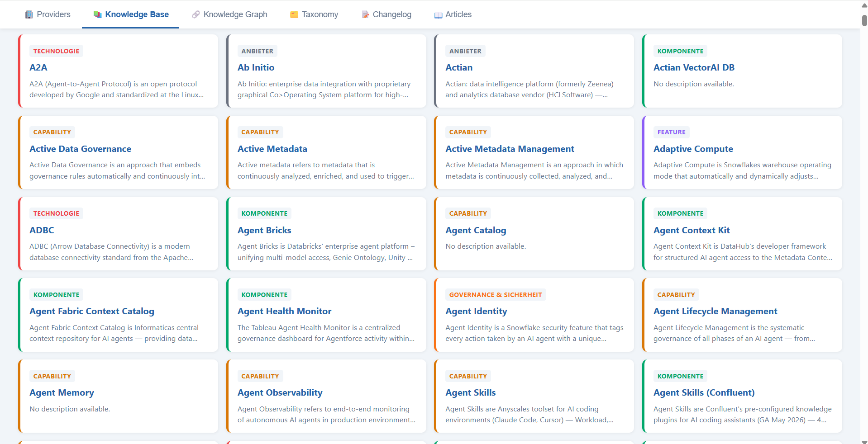Click description text 'Ab Initio: enterprise data integration'
868x444 pixels.
pyautogui.click(x=324, y=89)
